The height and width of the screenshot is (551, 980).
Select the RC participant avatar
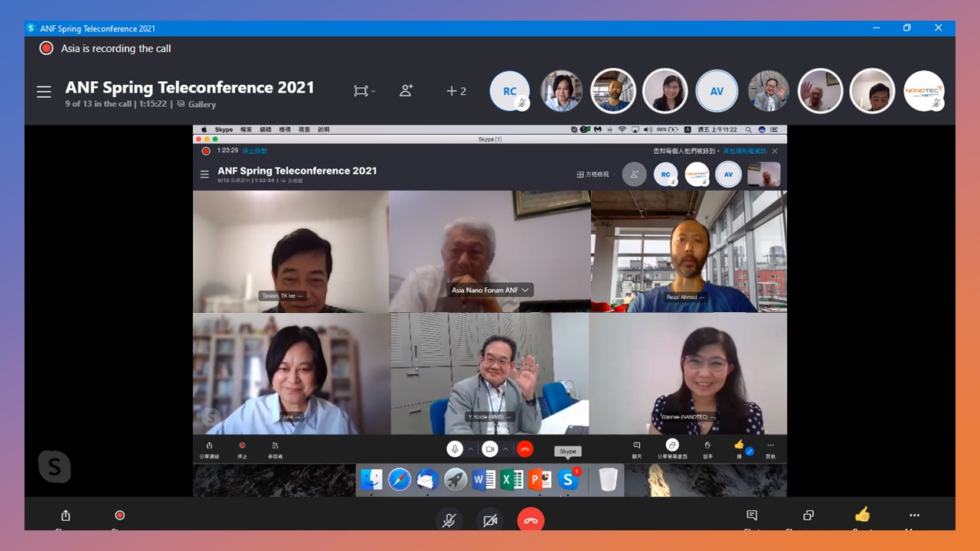pyautogui.click(x=509, y=91)
